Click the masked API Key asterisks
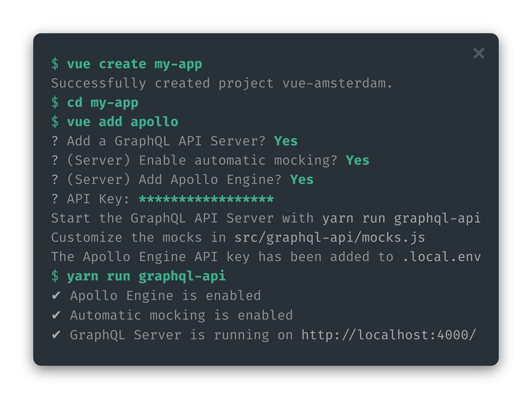Screen dimensions: 532x399 point(206,199)
